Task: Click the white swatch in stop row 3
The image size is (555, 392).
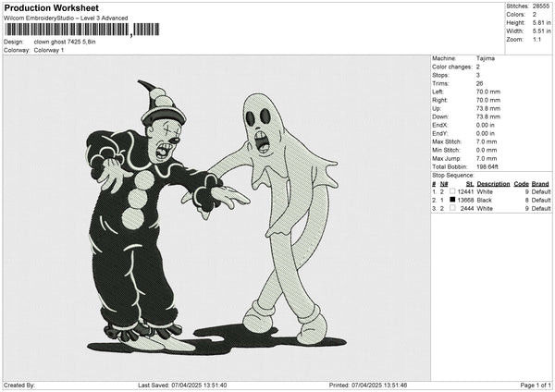Action: pos(452,208)
